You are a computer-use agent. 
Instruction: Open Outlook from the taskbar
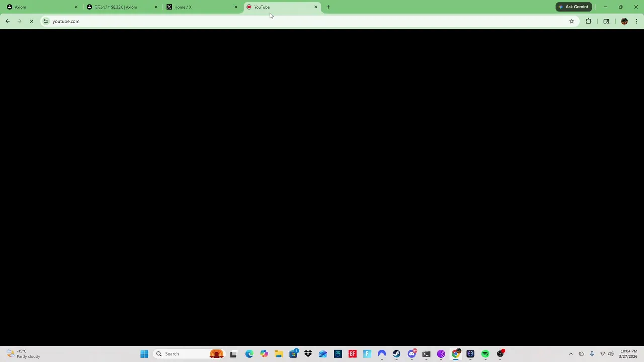coord(323,354)
